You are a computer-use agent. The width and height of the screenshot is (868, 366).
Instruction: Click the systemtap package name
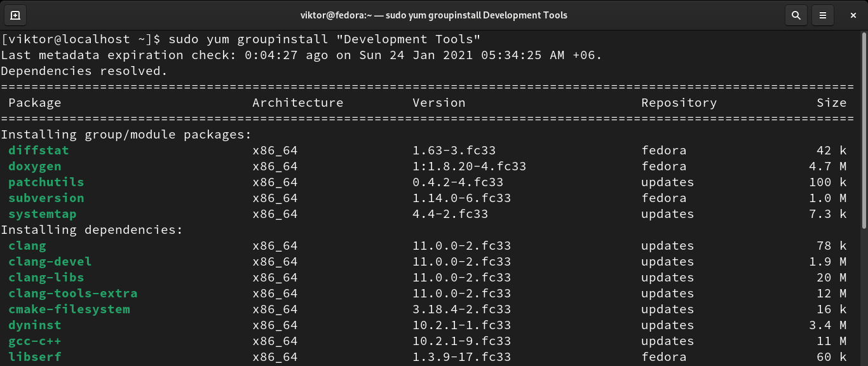click(x=46, y=214)
